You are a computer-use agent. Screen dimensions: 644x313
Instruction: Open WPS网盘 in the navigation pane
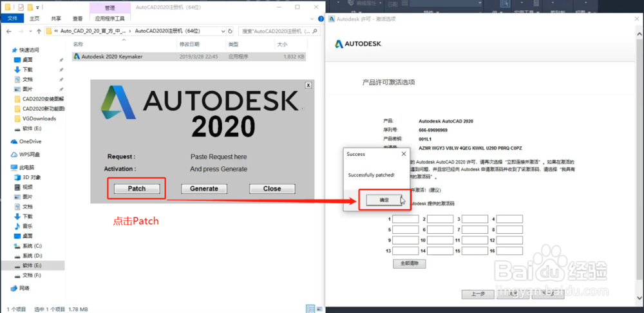[x=30, y=155]
